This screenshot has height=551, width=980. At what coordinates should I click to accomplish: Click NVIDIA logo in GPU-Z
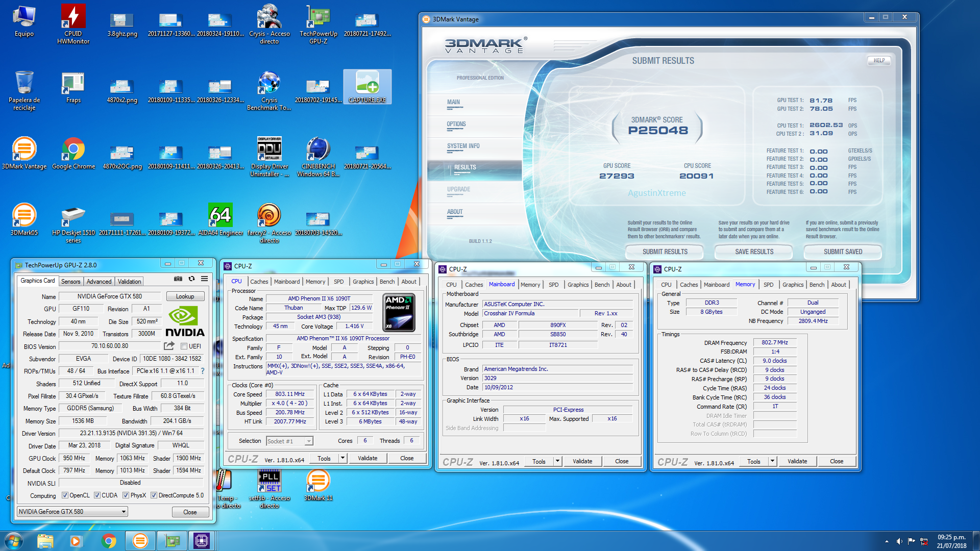pos(185,322)
